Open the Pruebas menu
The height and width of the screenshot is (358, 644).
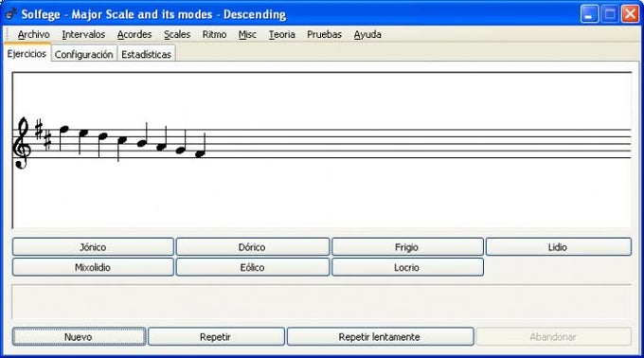tap(324, 34)
